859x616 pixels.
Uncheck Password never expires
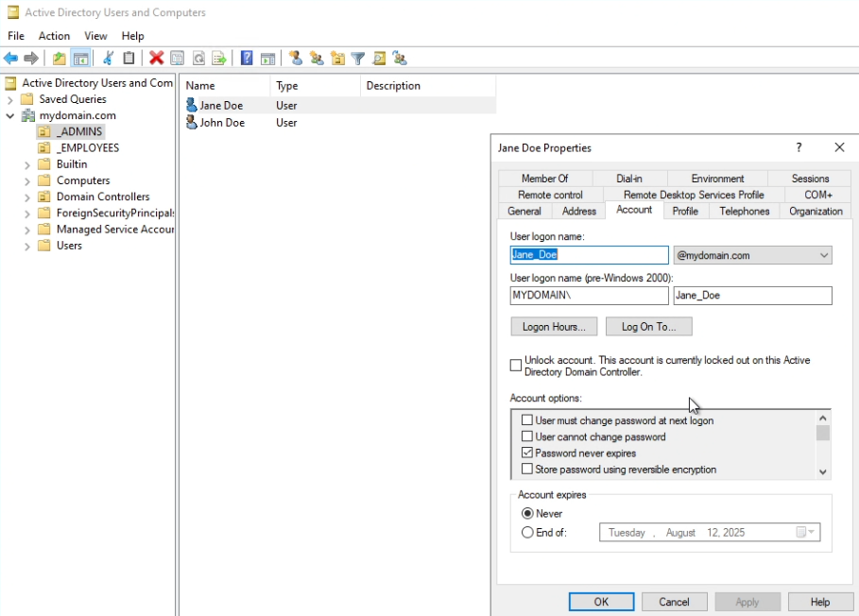click(527, 453)
